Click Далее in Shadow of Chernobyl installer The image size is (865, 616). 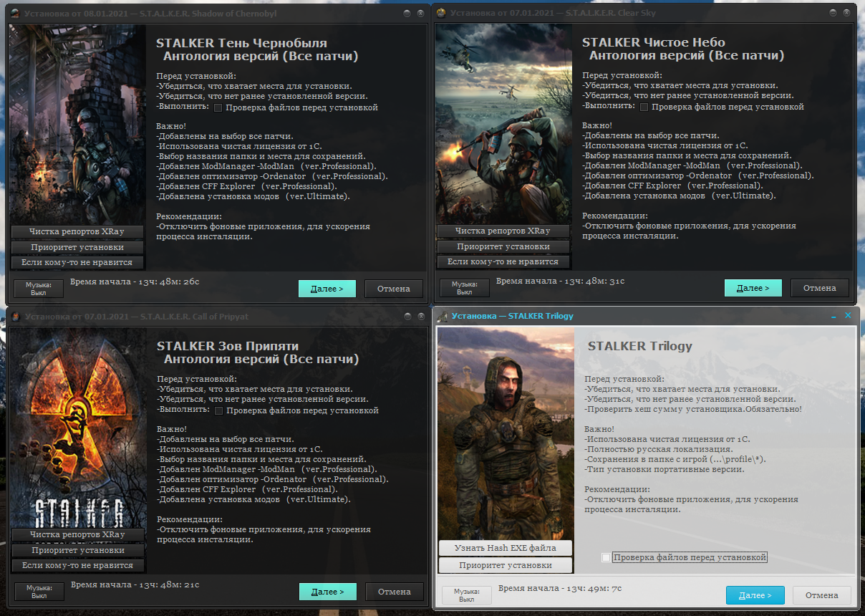point(327,289)
